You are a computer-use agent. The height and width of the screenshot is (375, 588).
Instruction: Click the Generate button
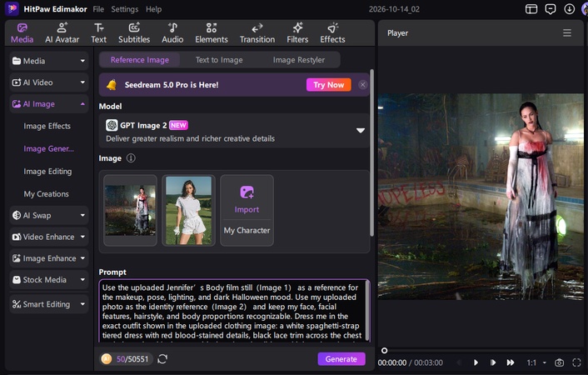(341, 359)
